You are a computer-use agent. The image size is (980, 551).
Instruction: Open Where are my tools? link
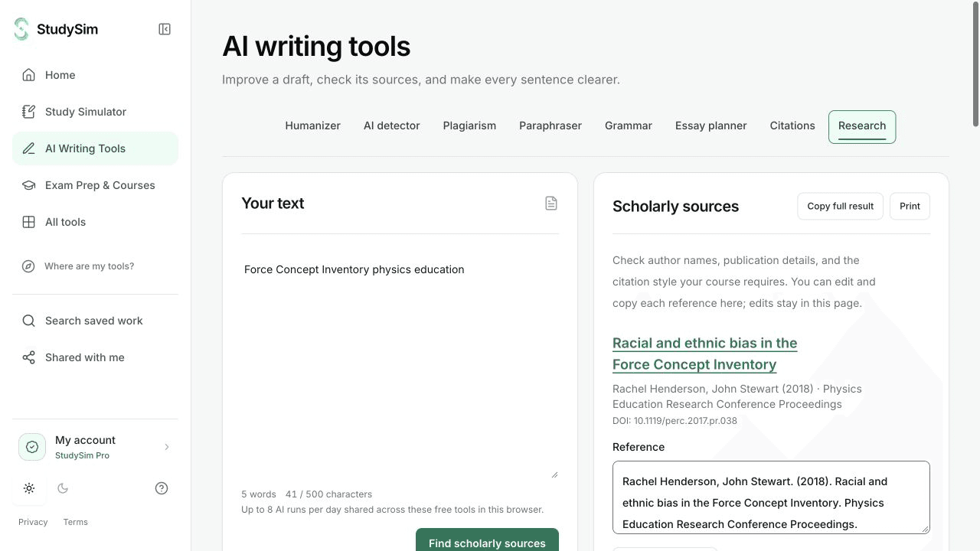89,266
